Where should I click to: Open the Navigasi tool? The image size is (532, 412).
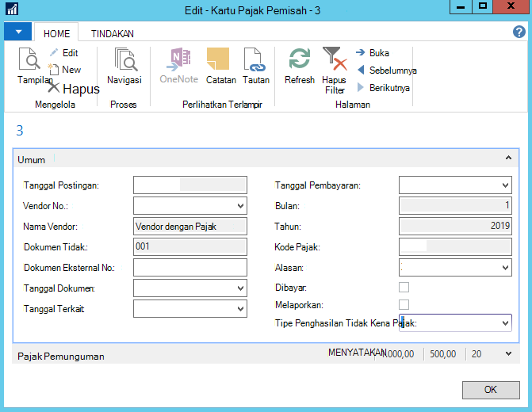click(124, 66)
